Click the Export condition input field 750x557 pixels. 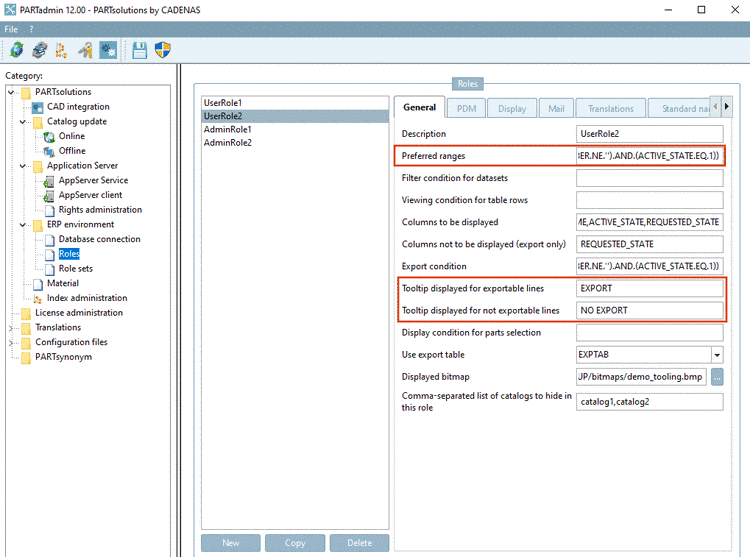click(x=650, y=266)
